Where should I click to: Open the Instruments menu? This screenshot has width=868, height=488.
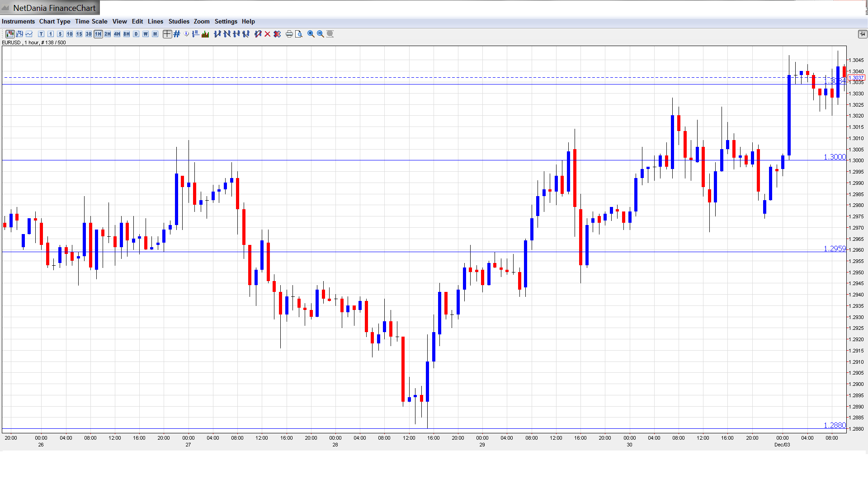(x=18, y=21)
